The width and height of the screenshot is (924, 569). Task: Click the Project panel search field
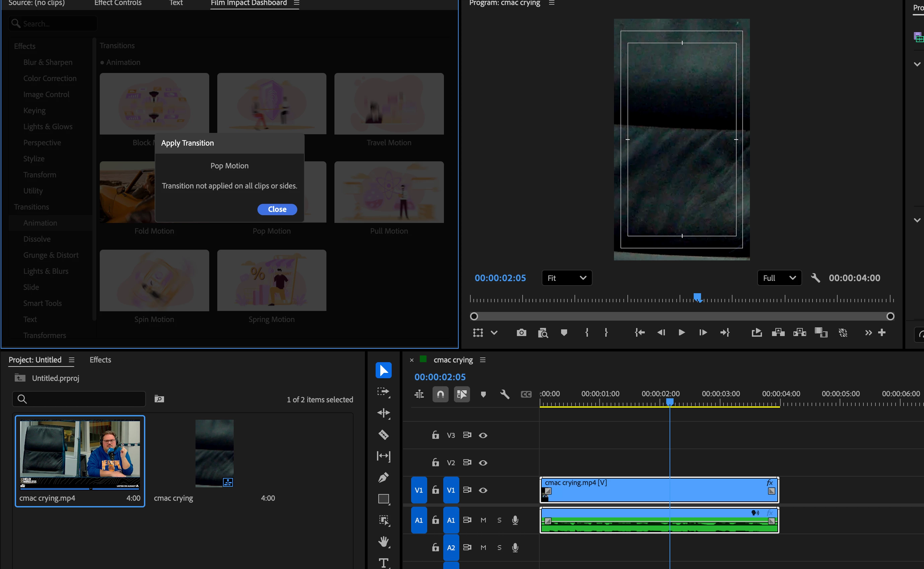79,399
